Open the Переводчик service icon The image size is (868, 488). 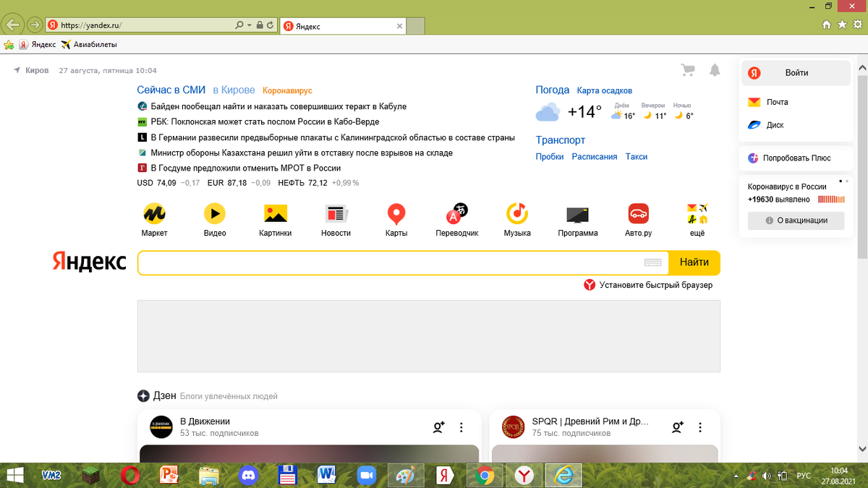457,213
